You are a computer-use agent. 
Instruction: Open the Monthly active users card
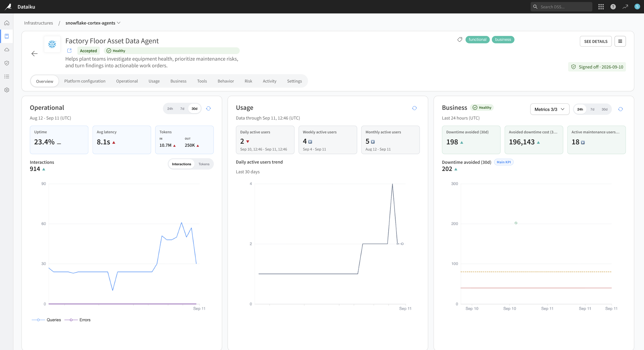tap(390, 140)
